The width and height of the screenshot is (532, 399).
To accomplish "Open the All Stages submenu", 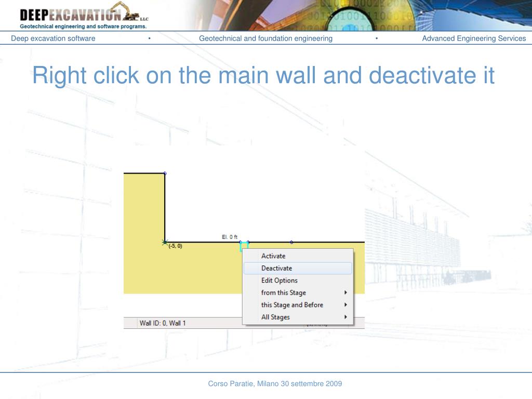I will point(298,317).
